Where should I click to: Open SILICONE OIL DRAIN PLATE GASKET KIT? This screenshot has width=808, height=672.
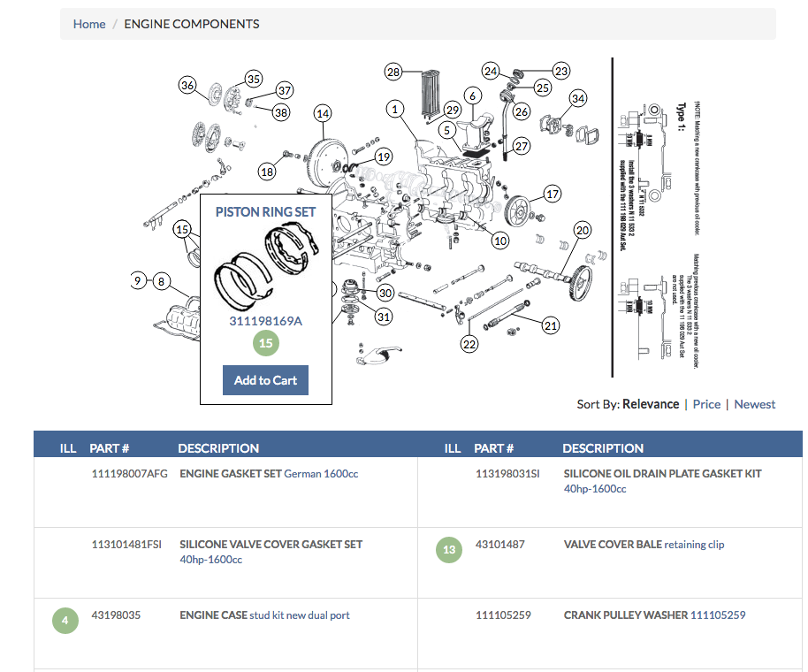pyautogui.click(x=662, y=481)
